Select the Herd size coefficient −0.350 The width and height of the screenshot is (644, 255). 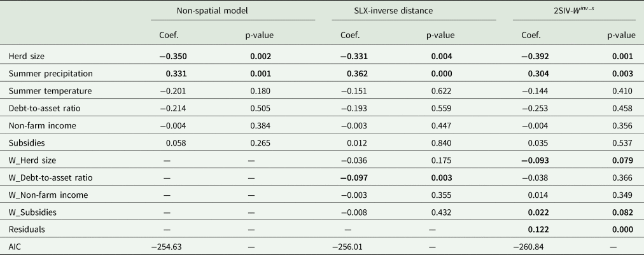pyautogui.click(x=172, y=57)
